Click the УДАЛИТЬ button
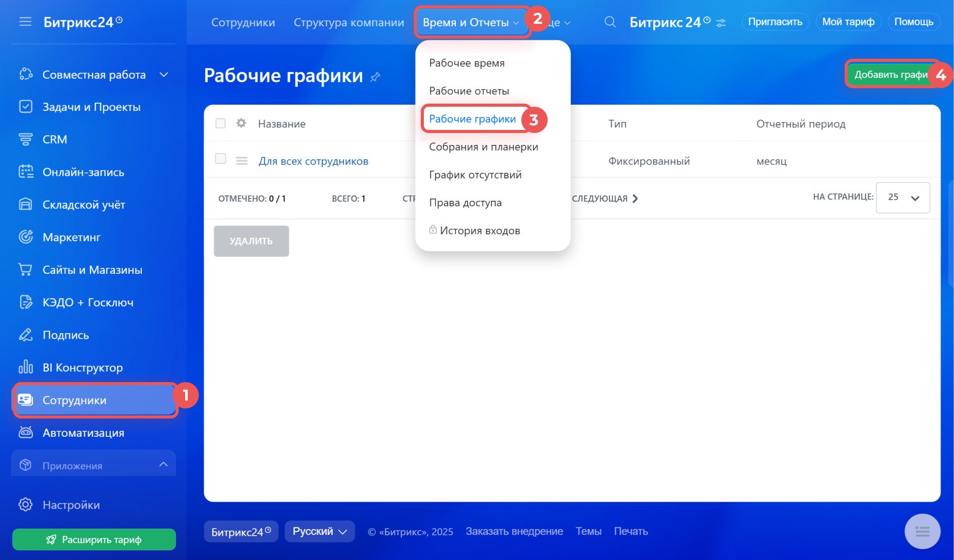Viewport: 954px width, 560px height. point(251,241)
